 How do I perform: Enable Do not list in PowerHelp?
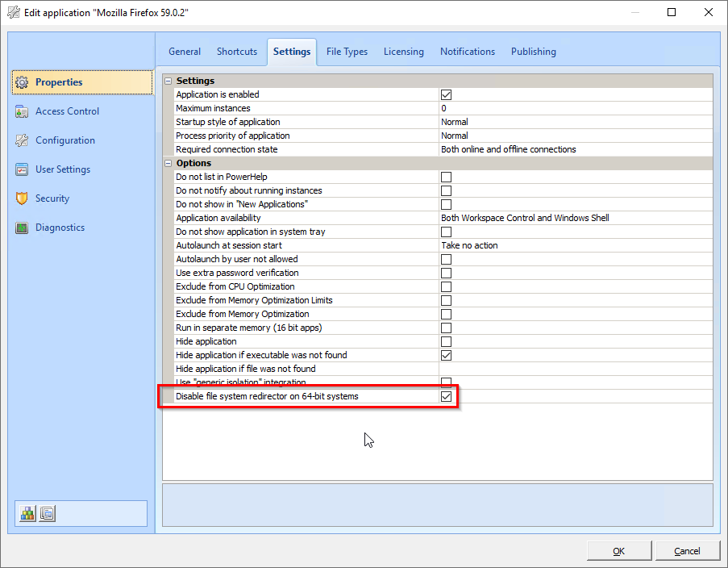(446, 177)
